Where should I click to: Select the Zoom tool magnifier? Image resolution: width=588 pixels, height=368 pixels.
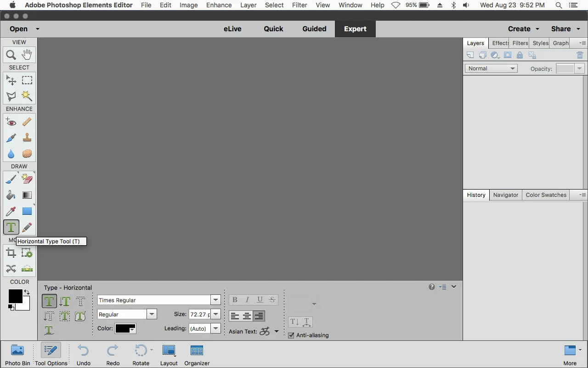pyautogui.click(x=11, y=55)
